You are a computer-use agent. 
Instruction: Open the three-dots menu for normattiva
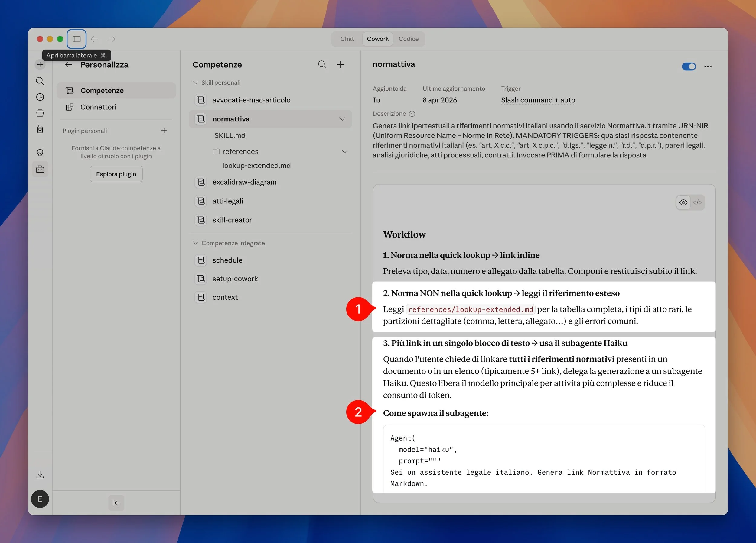click(x=708, y=66)
